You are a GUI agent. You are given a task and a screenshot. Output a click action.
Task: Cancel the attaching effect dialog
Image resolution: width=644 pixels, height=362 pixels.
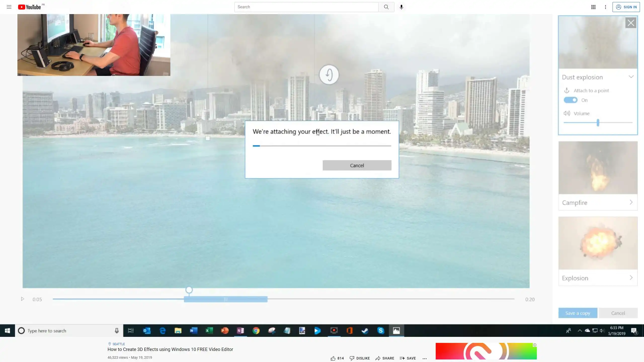click(357, 165)
